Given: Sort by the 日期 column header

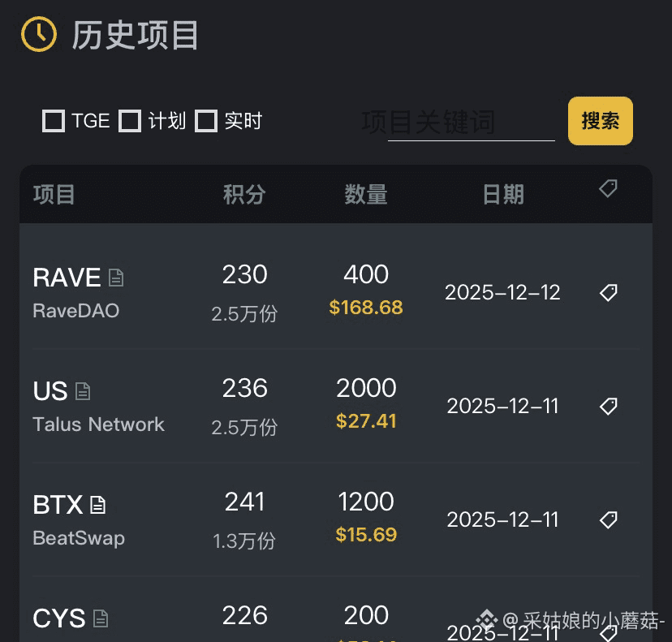Looking at the screenshot, I should tap(503, 195).
